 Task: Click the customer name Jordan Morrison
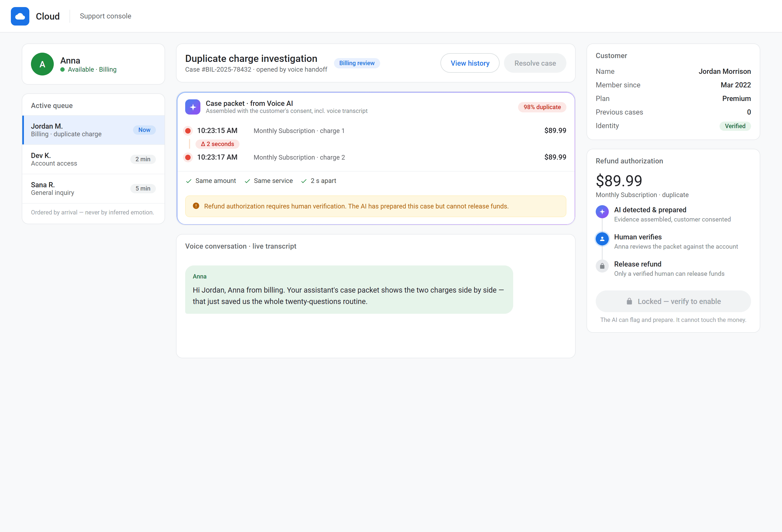[x=724, y=71]
